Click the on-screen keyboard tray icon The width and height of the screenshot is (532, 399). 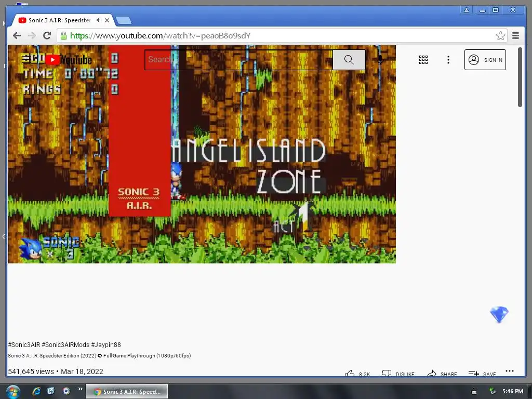point(474,392)
